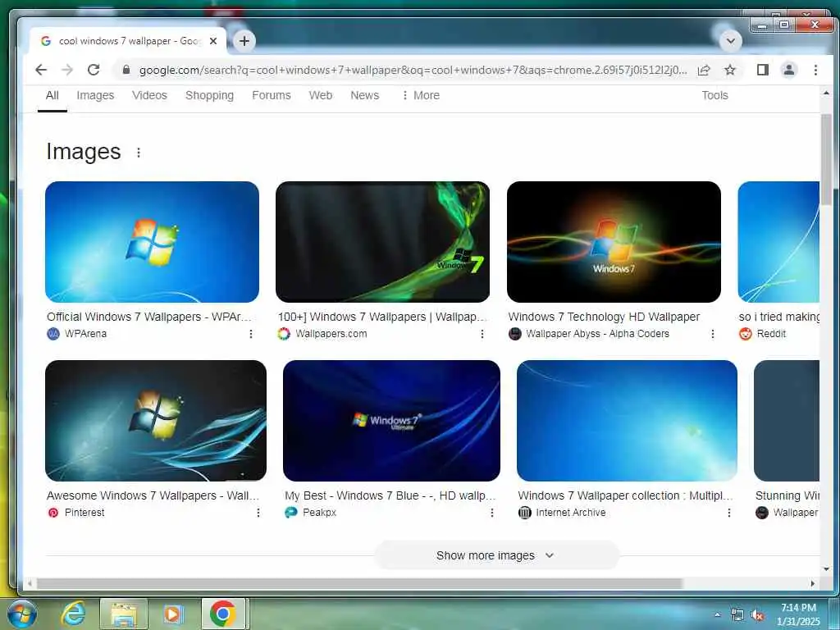This screenshot has height=630, width=840.
Task: Click the Wallpaper Abyss - Alpha Coders source
Action: pos(597,334)
